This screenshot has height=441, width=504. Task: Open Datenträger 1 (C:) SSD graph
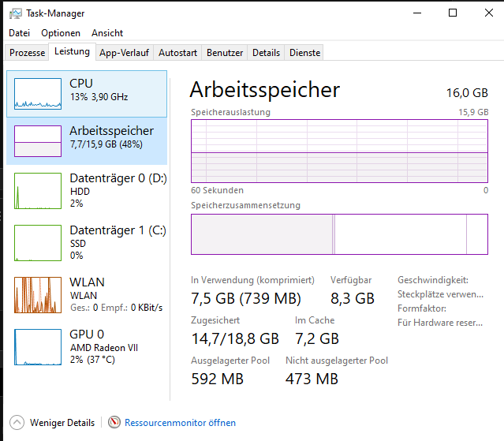38,242
